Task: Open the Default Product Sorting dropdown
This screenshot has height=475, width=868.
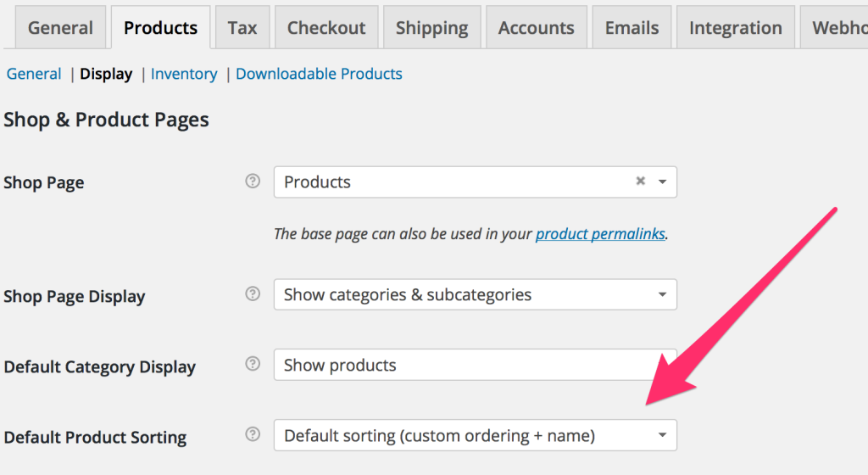Action: 475,435
